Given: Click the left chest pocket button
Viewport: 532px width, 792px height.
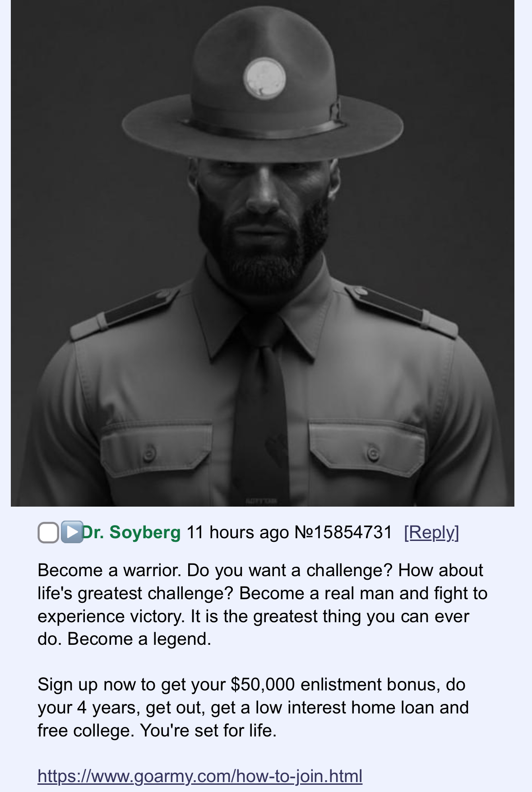Looking at the screenshot, I should point(149,453).
